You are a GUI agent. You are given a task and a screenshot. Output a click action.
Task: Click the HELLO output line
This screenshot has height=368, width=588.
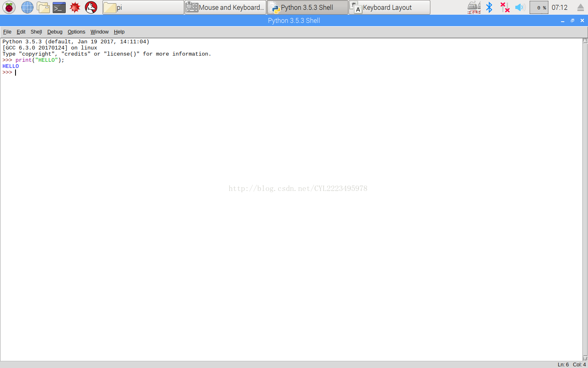[11, 66]
